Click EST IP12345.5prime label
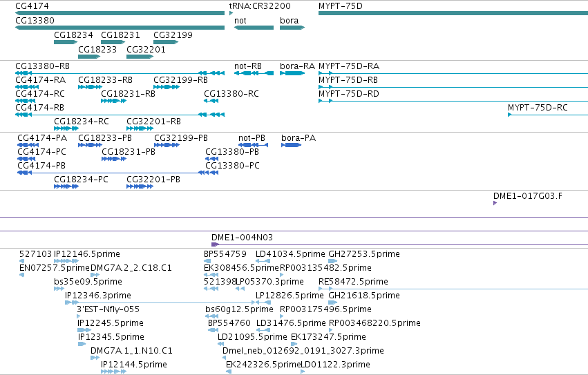Image resolution: width=588 pixels, height=375 pixels. 111,337
